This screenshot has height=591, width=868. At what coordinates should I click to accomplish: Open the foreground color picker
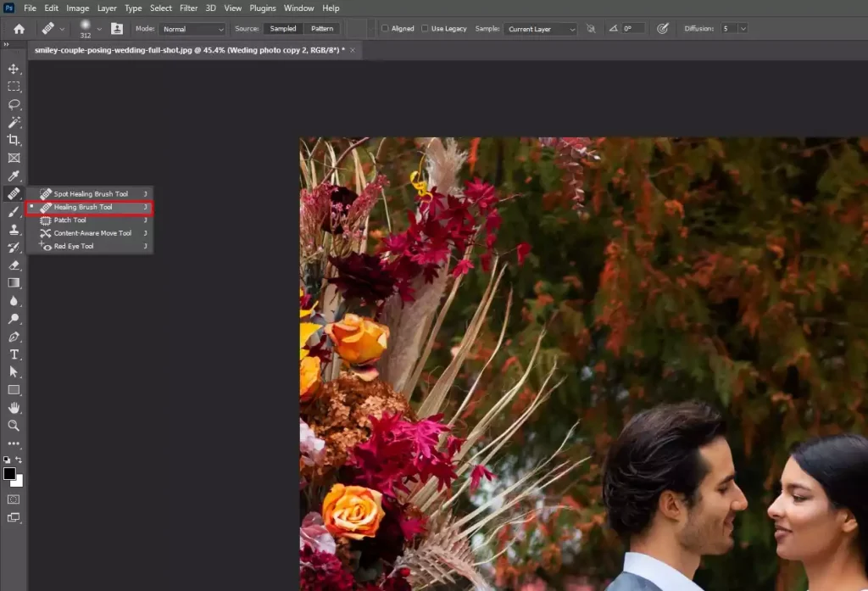10,471
